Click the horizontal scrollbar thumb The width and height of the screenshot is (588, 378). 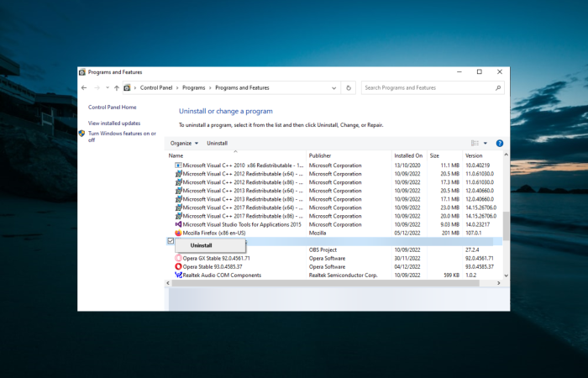point(326,283)
